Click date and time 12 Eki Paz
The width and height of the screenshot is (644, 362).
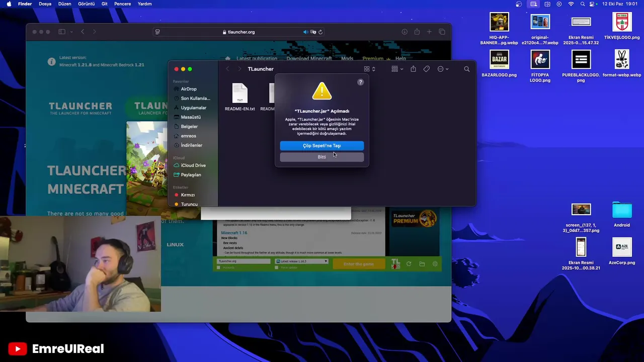[x=619, y=4]
